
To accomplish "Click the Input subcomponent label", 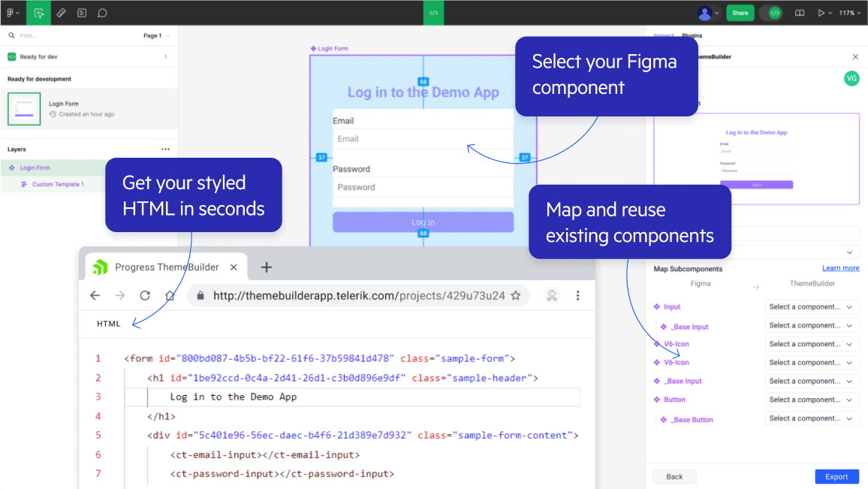I will pos(672,306).
